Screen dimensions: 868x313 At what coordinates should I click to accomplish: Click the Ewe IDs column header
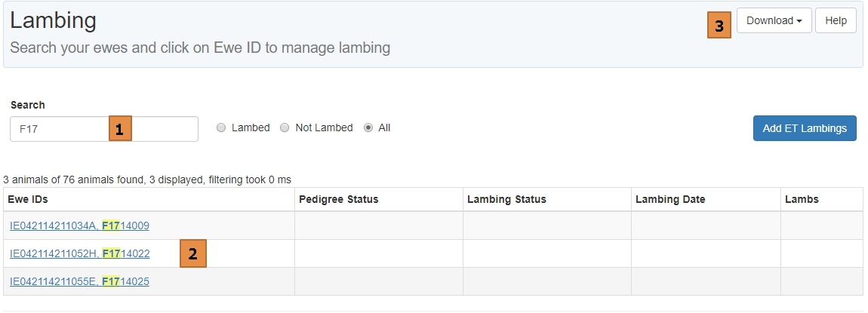[30, 200]
